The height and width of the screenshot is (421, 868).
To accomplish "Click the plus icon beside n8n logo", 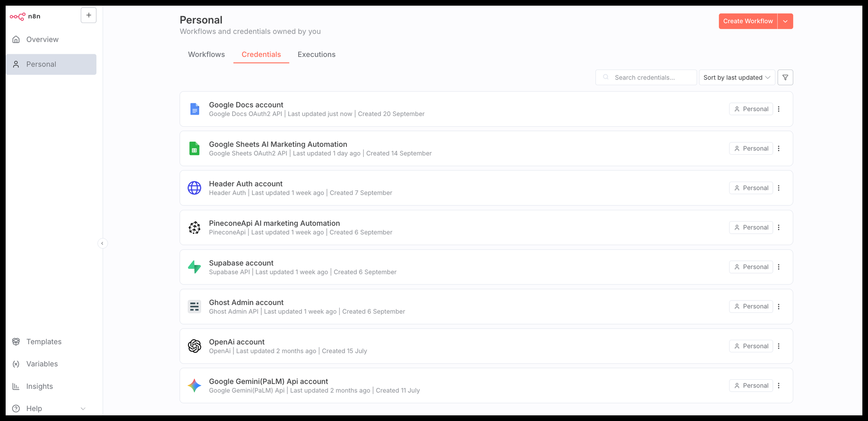I will click(89, 15).
